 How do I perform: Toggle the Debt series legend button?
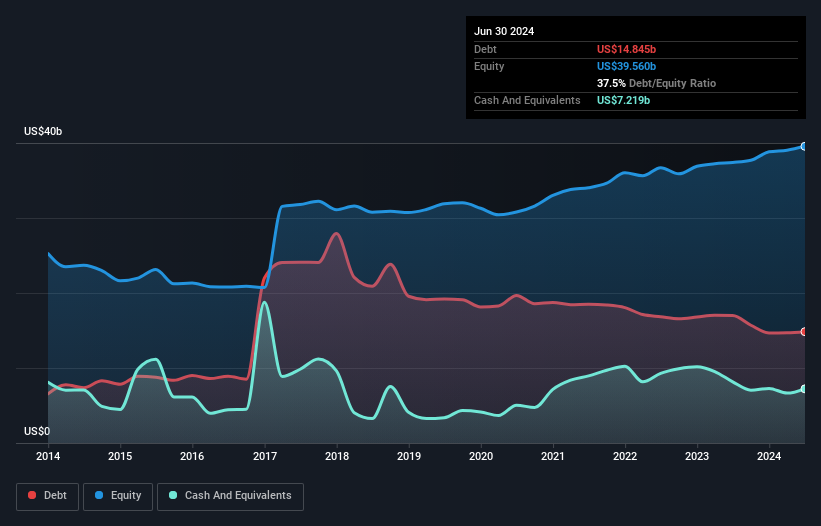click(48, 496)
